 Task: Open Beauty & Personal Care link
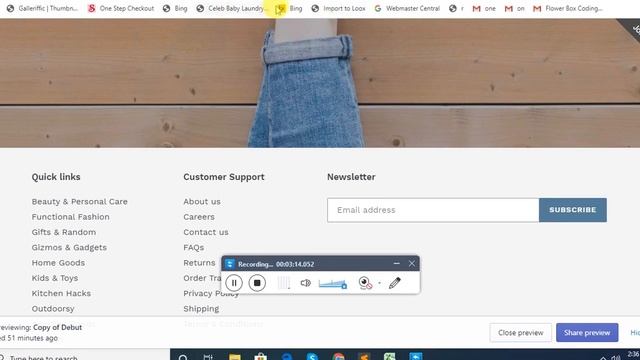(x=80, y=202)
